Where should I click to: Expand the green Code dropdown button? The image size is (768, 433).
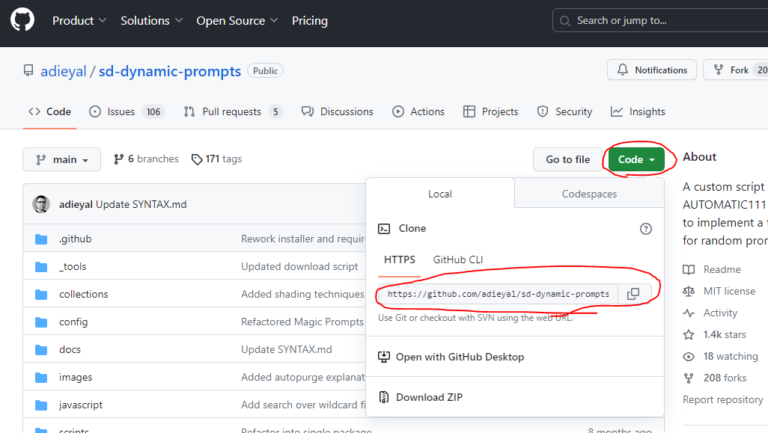tap(636, 160)
